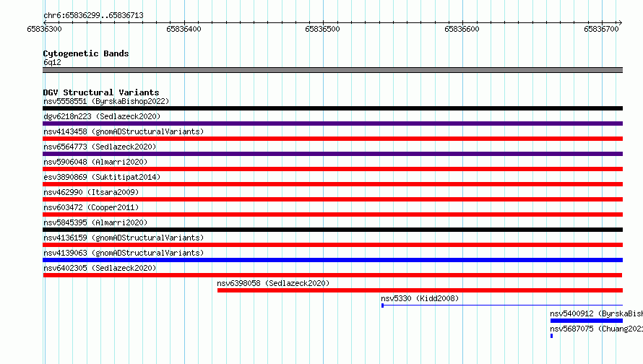
Task: Select nsv6564773 (Sedlazeck2020) label
Action: 100,147
